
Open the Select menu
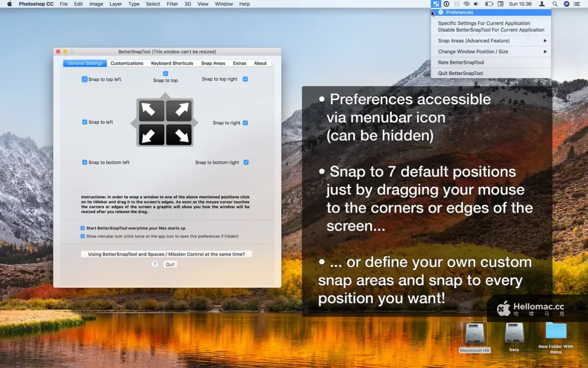[153, 4]
